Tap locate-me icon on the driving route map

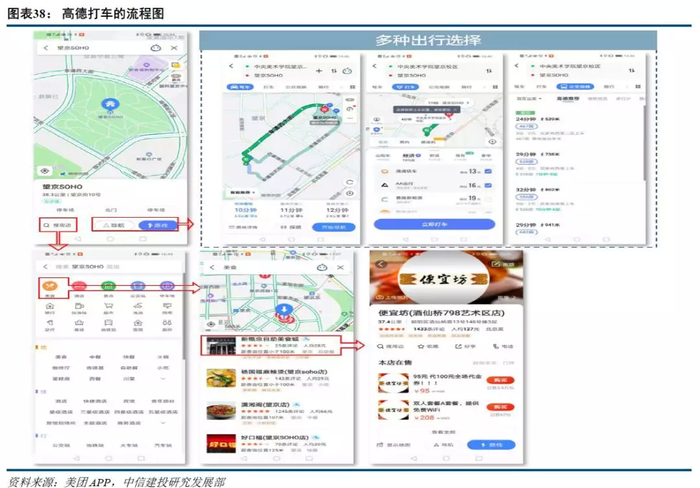click(350, 193)
